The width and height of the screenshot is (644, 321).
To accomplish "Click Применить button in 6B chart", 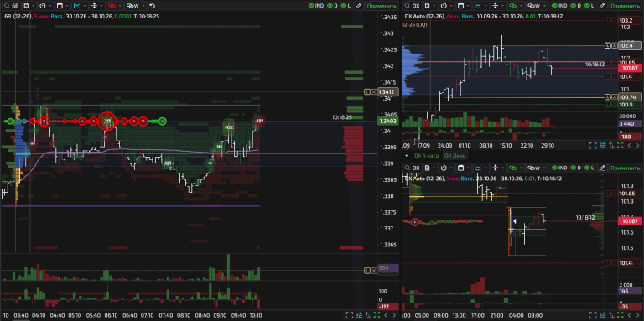I will click(382, 6).
